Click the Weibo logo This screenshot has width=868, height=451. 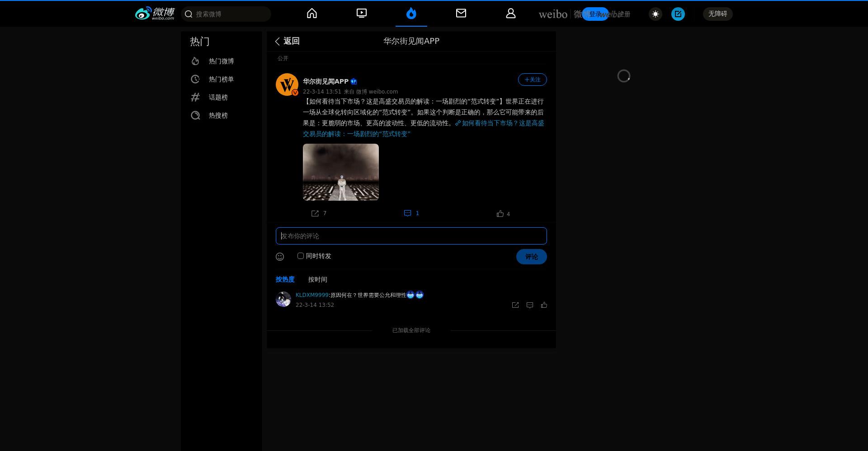point(155,14)
